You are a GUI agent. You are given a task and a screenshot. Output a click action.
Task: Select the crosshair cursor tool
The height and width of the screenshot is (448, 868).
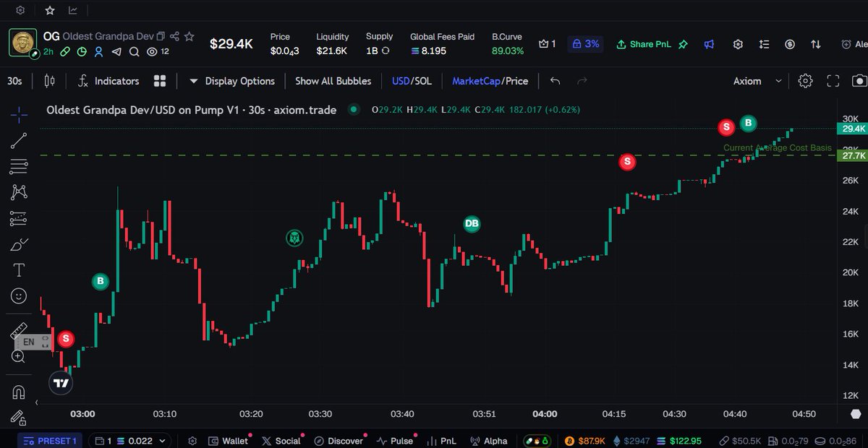point(20,113)
